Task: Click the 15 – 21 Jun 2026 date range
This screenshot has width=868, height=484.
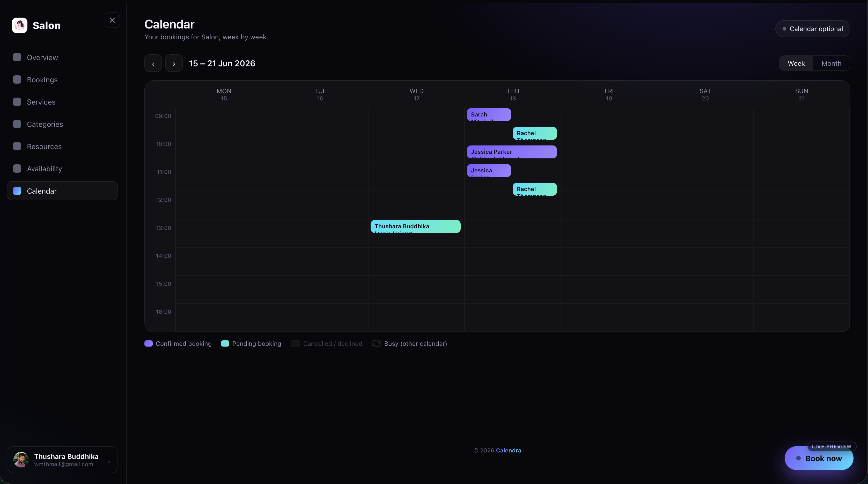Action: point(222,63)
